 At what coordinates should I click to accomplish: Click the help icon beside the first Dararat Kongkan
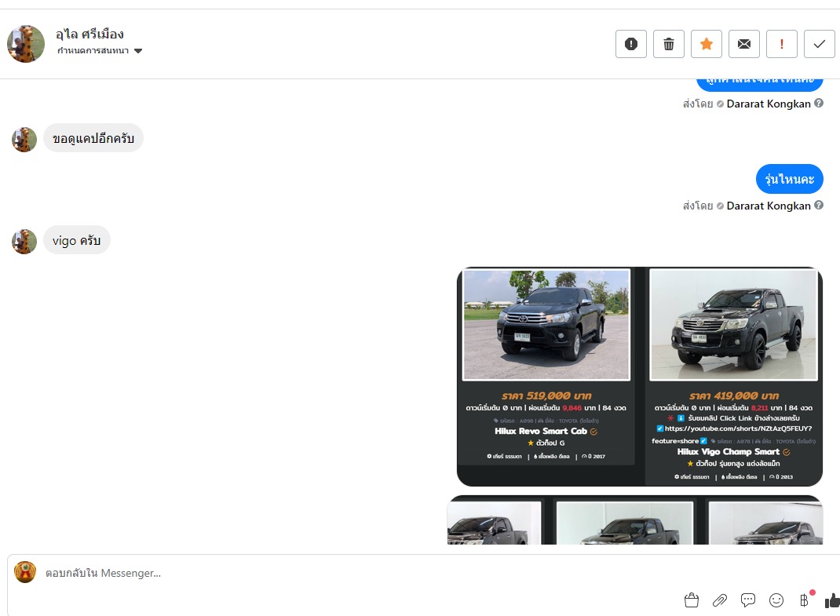click(819, 104)
